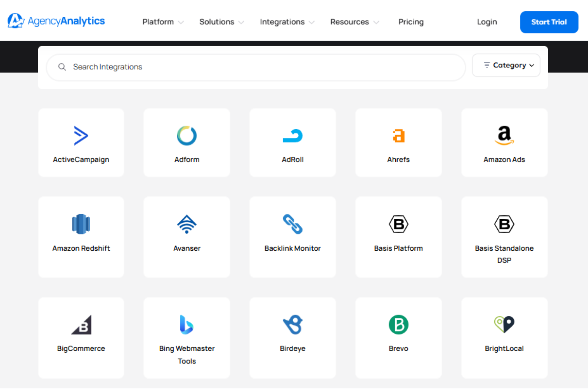588x392 pixels.
Task: Click the Basis Platform hexagon icon
Action: coord(398,224)
